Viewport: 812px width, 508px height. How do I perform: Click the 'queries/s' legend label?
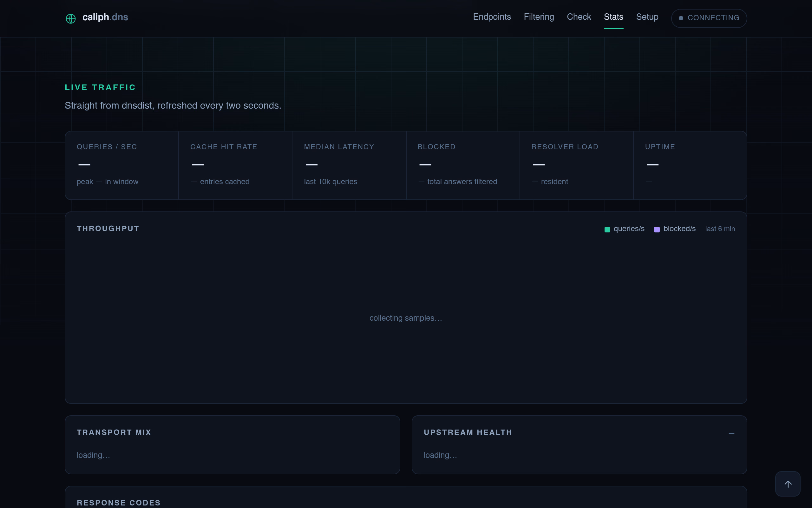629,229
